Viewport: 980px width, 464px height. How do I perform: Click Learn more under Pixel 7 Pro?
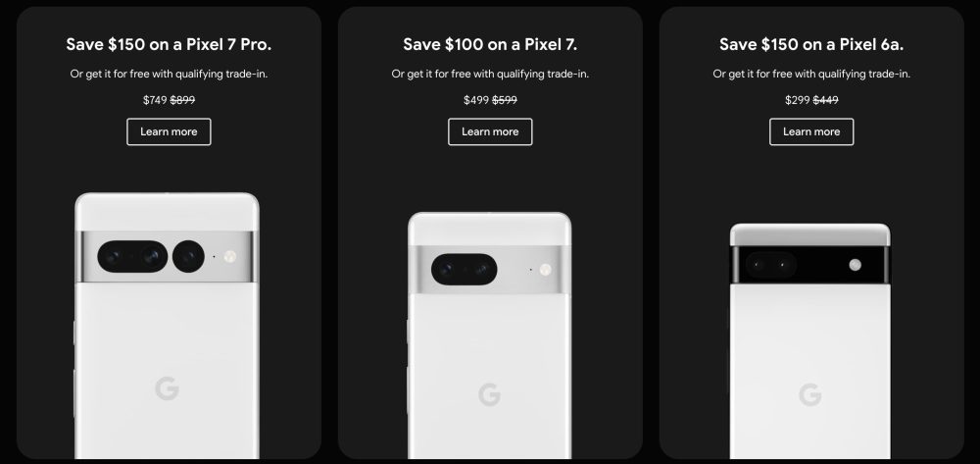[169, 132]
